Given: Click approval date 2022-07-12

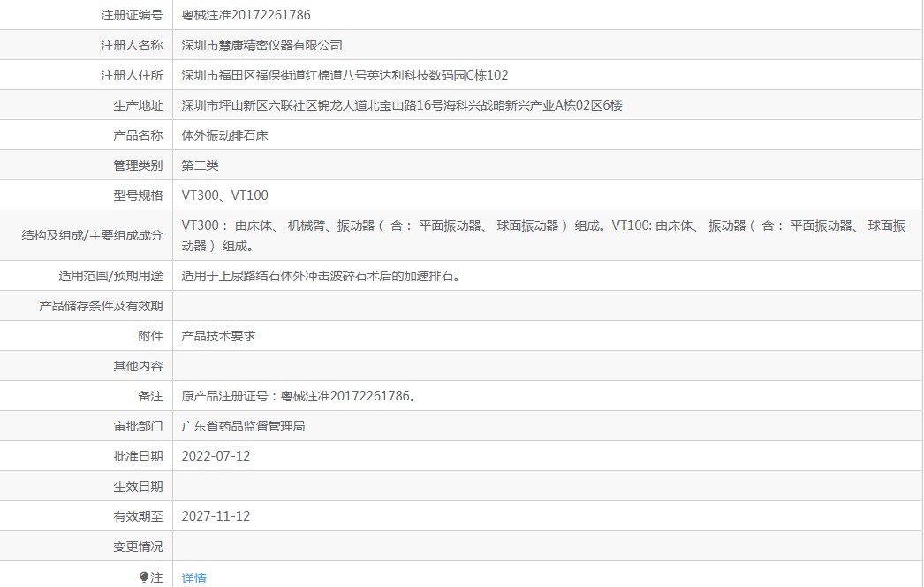Looking at the screenshot, I should (x=216, y=456).
